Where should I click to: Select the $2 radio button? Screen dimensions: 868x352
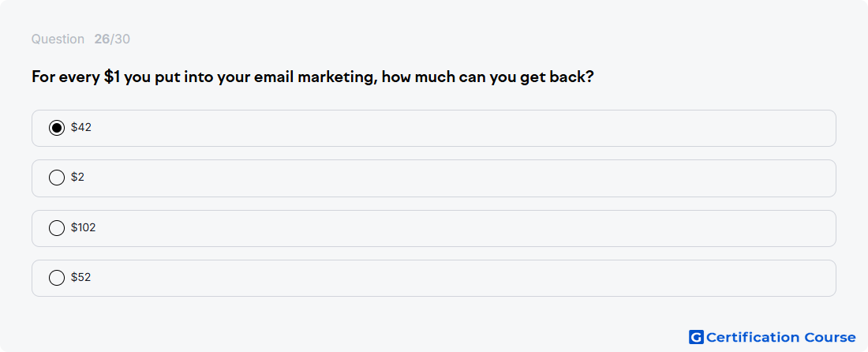(x=57, y=178)
